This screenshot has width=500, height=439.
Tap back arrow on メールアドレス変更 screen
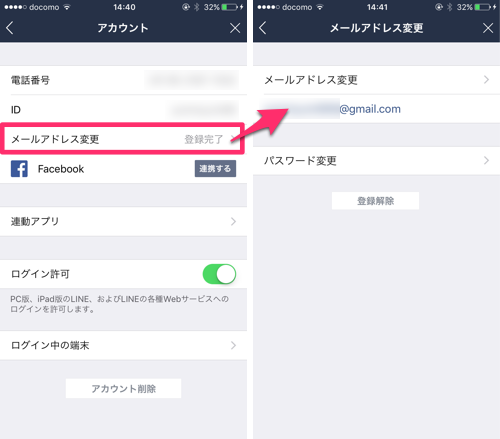coord(263,28)
